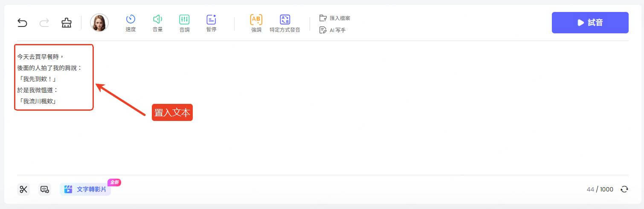Apply 強調 emphasis tool
This screenshot has width=644, height=209.
pyautogui.click(x=256, y=23)
